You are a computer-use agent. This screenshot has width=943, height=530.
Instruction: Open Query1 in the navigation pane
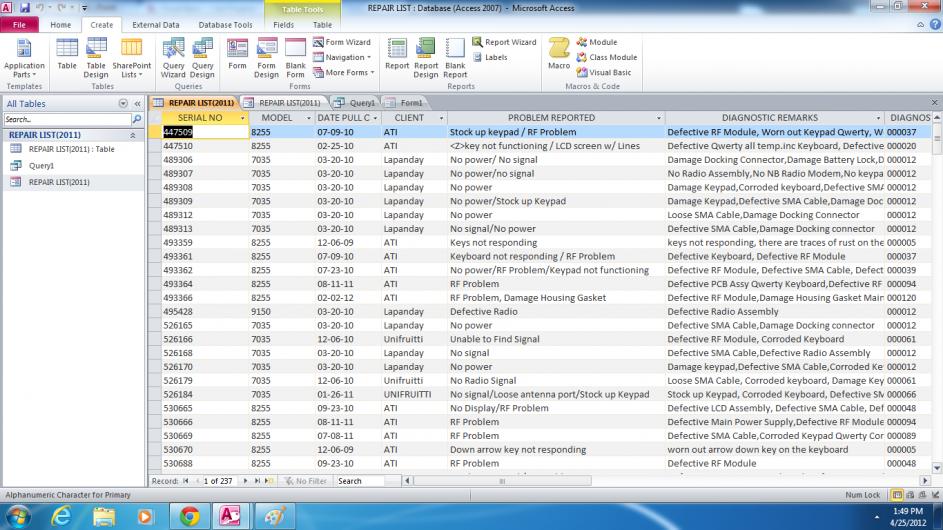[41, 166]
